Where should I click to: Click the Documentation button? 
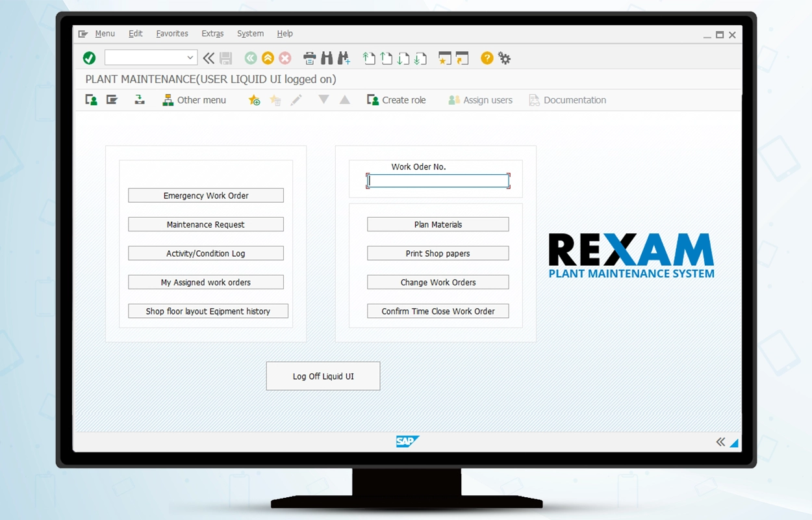pyautogui.click(x=568, y=99)
